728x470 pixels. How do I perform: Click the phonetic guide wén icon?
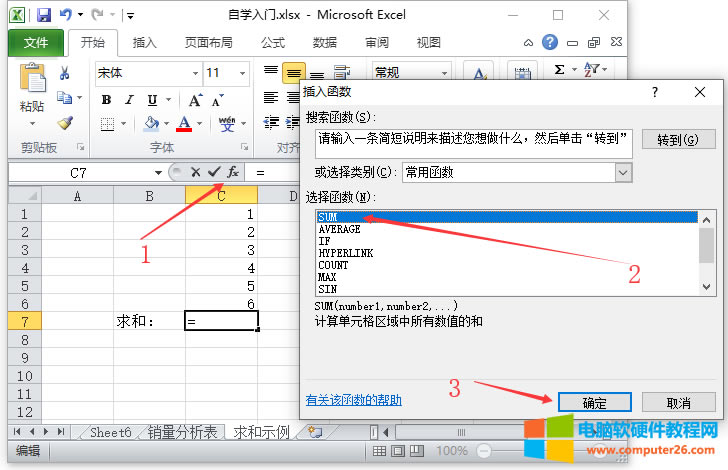[x=227, y=124]
